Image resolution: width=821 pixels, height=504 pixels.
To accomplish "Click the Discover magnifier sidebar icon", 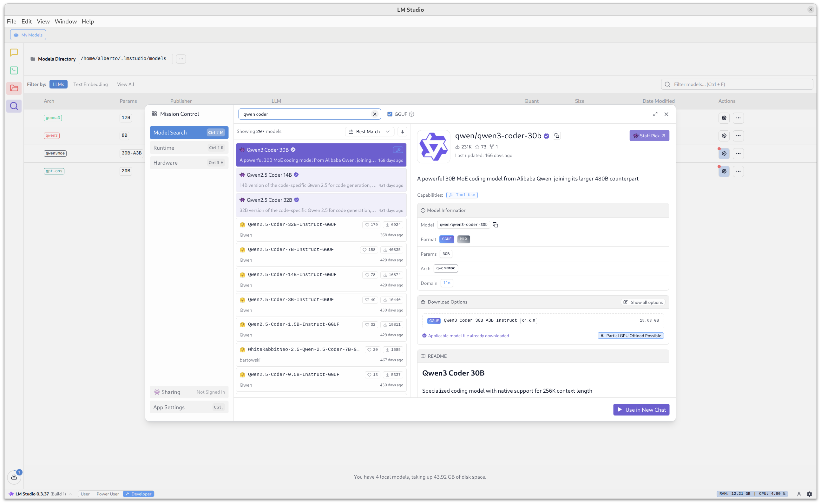I will 14,106.
